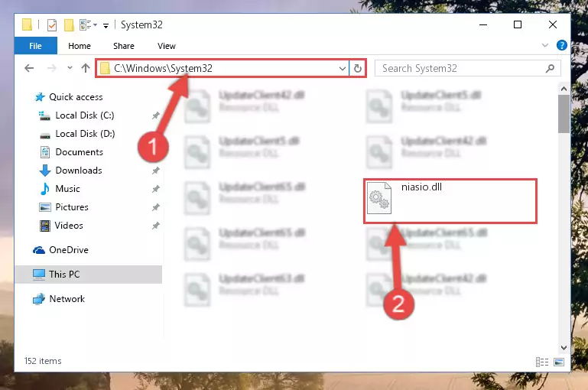Click the vertical scrollbar thumb

[564, 114]
